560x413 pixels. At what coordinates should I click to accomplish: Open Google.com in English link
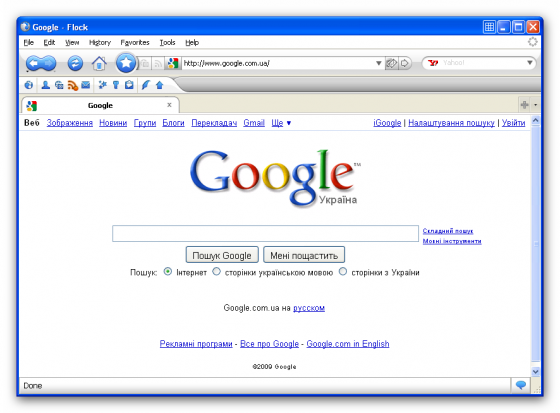click(x=348, y=344)
